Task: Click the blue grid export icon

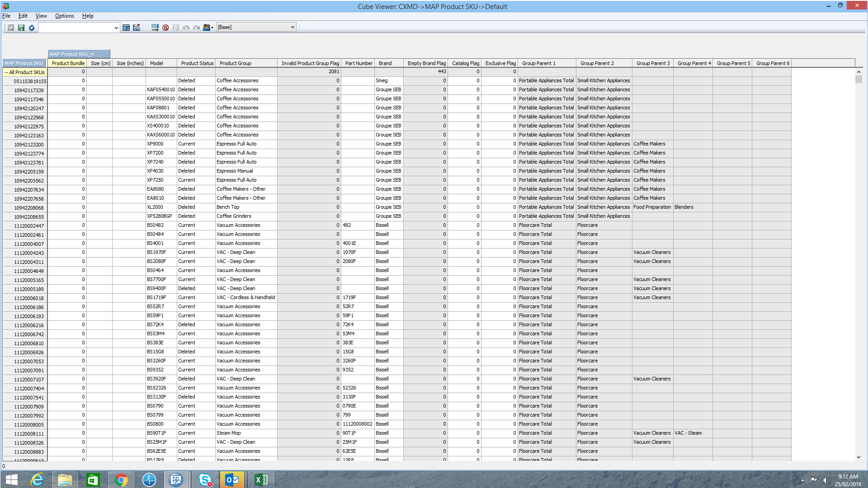Action: coord(155,28)
